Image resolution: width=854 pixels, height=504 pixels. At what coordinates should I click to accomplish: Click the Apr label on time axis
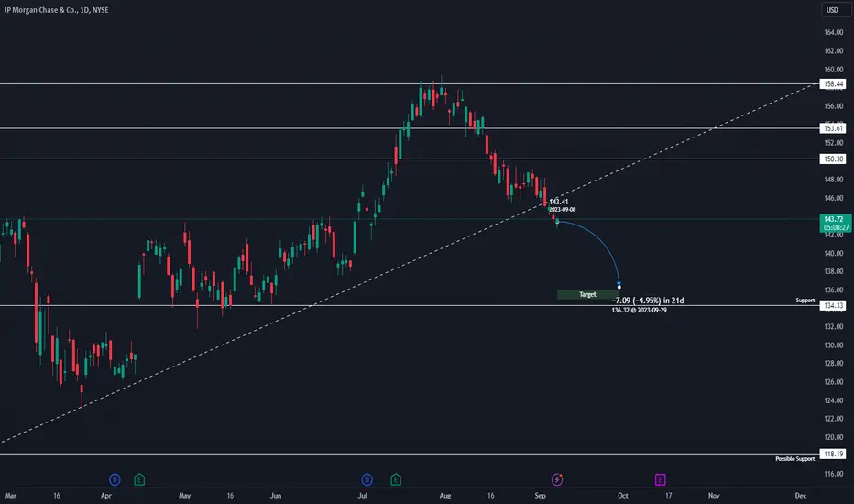coord(106,495)
